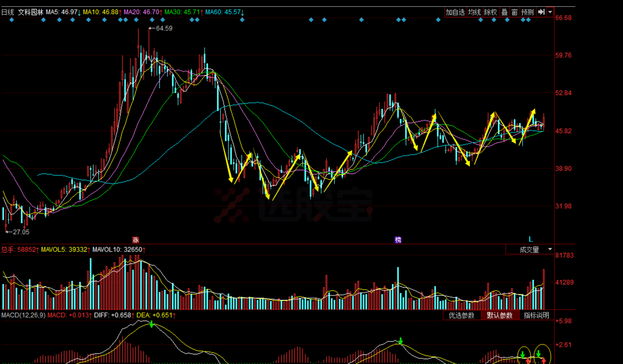Click the DEA: +0.651 value
The height and width of the screenshot is (364, 623).
(156, 315)
